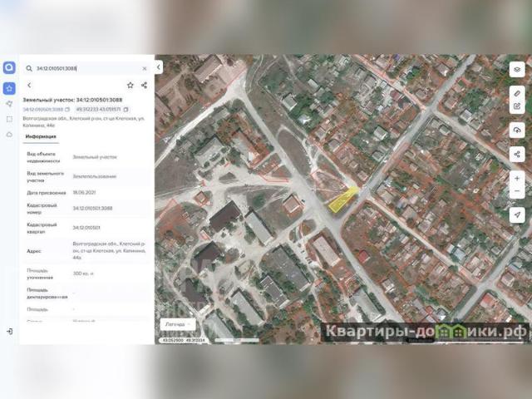Screen dimensions: 532x399
Task: Click the login icon at sidebar bottom
Action: (9, 331)
